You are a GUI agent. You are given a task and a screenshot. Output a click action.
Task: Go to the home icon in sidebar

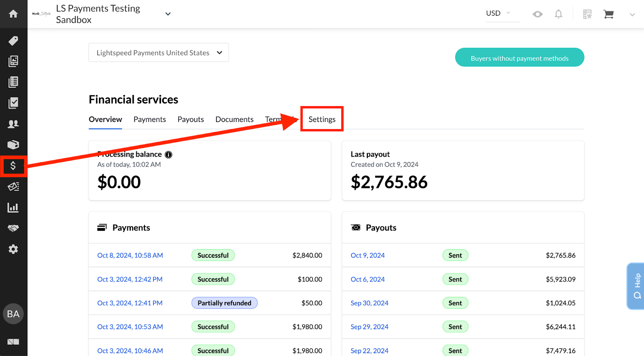click(13, 14)
